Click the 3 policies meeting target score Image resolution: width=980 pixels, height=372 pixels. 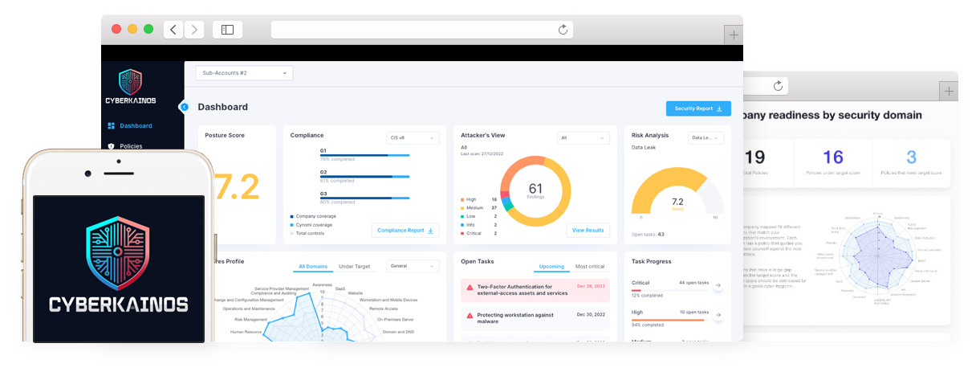[911, 157]
